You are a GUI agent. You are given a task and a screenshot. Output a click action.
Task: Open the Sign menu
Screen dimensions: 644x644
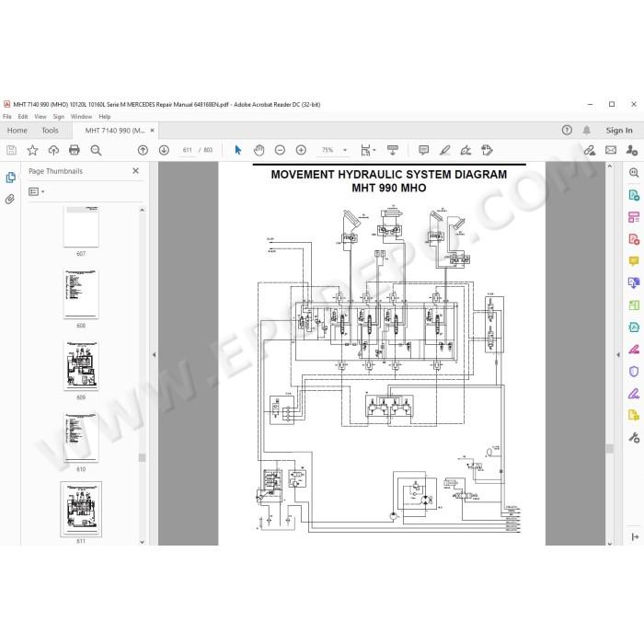[58, 117]
